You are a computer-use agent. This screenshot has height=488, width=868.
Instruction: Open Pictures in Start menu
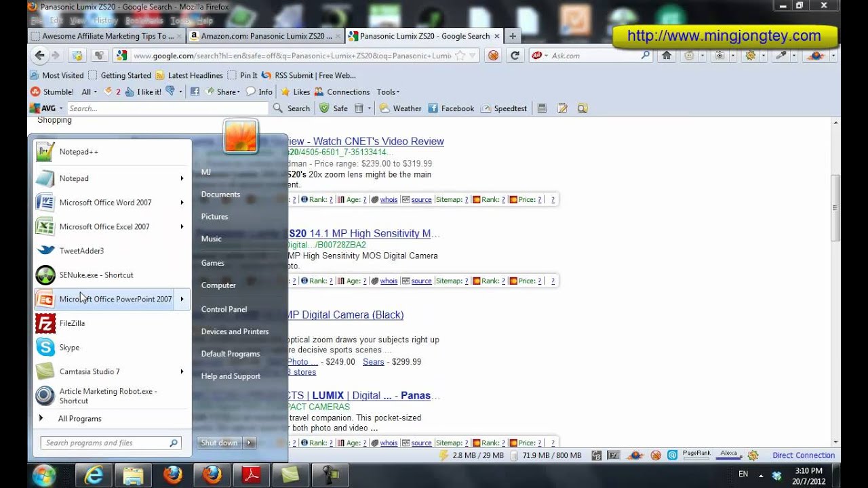coord(214,217)
